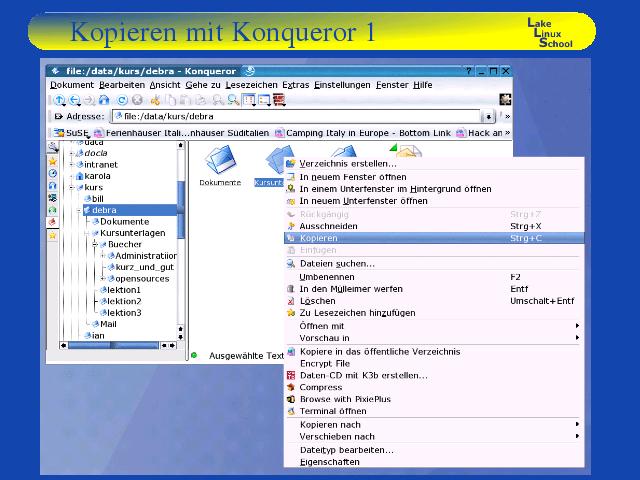
Task: Click the file:/data/kurs/debra address field
Action: (297, 117)
